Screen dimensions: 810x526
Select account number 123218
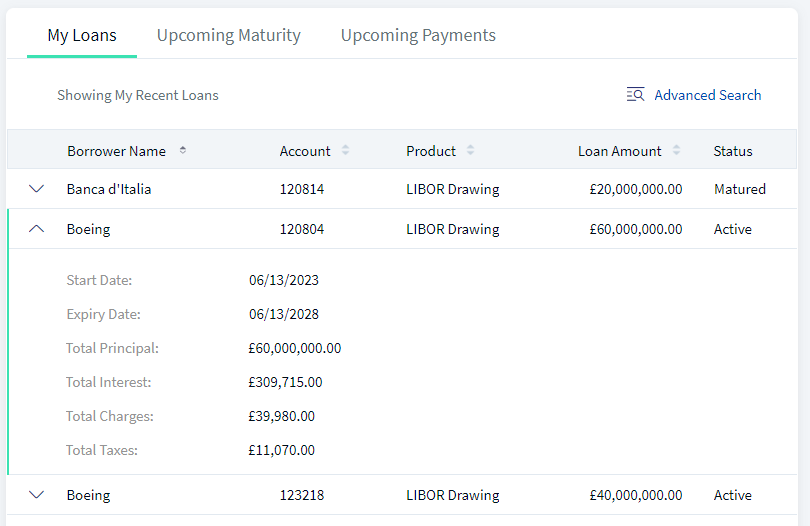tap(302, 495)
